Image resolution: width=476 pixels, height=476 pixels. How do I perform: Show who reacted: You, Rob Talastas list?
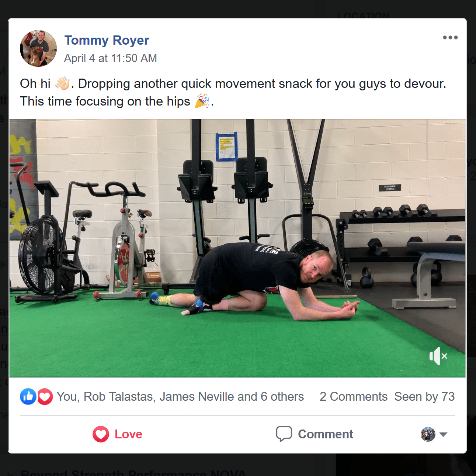point(180,397)
